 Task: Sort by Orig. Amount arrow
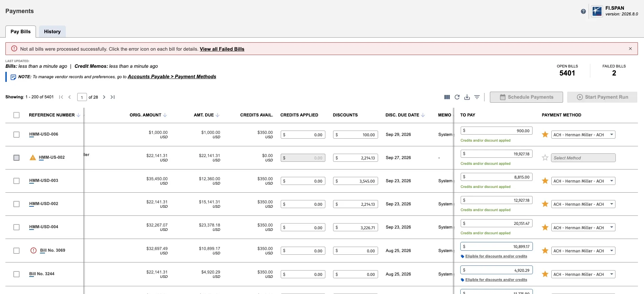165,115
